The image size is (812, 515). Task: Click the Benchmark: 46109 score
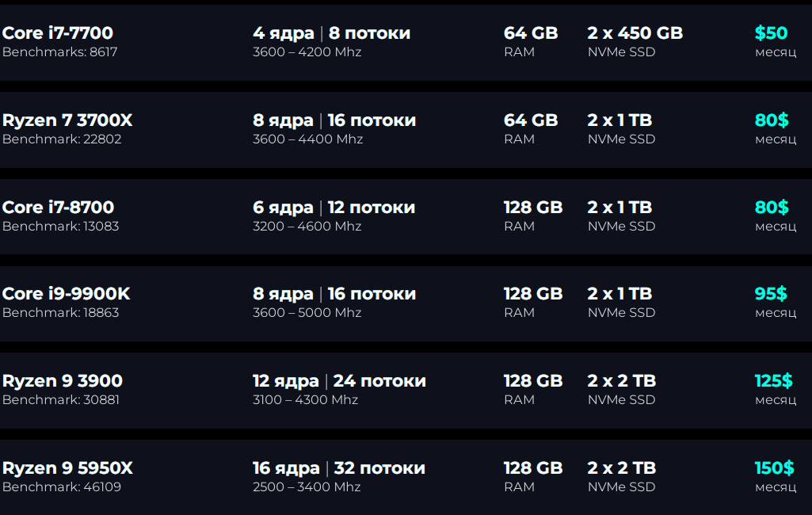[62, 487]
